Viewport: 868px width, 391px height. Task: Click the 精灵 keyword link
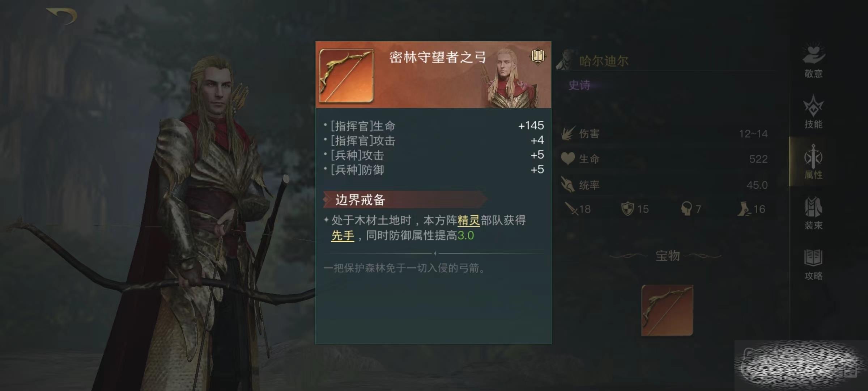tap(469, 220)
